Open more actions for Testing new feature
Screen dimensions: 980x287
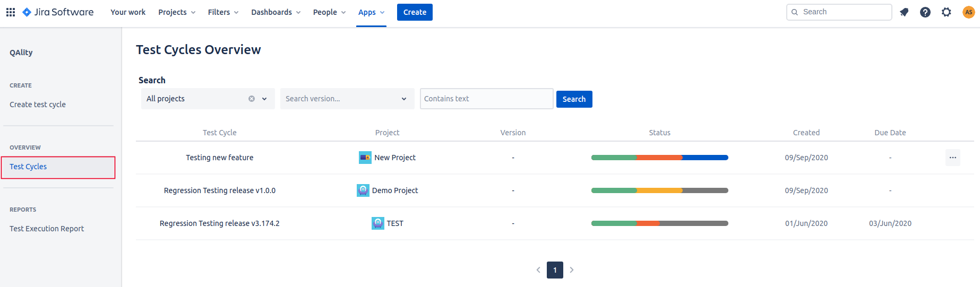point(953,158)
